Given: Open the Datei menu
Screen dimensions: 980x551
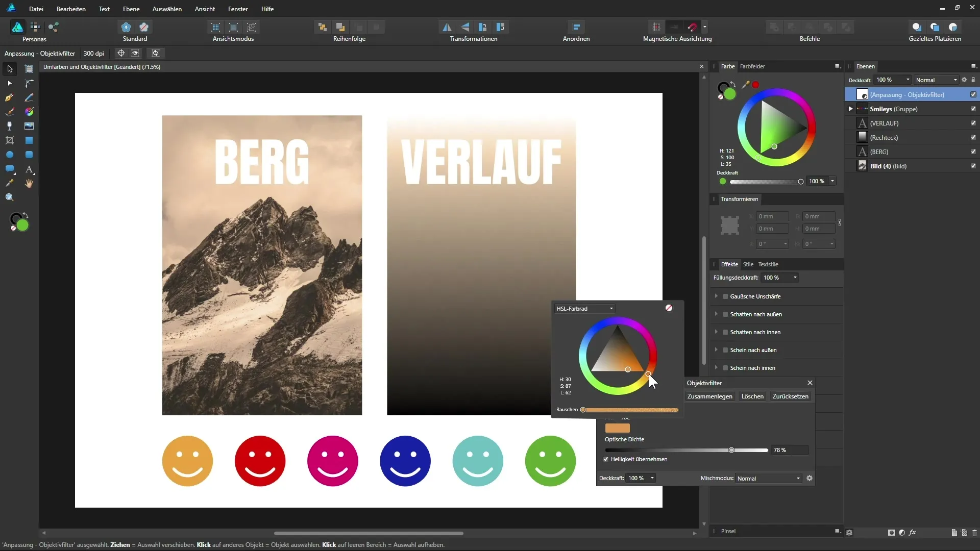Looking at the screenshot, I should click(36, 9).
